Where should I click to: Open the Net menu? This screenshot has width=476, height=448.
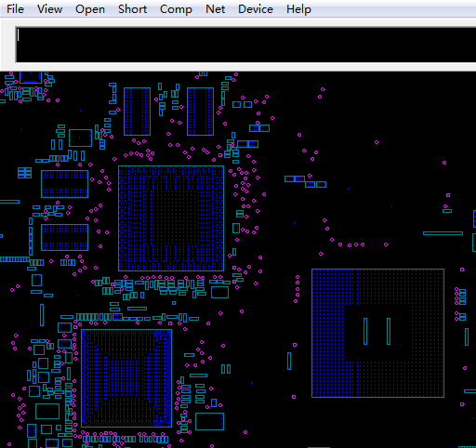[x=215, y=9]
